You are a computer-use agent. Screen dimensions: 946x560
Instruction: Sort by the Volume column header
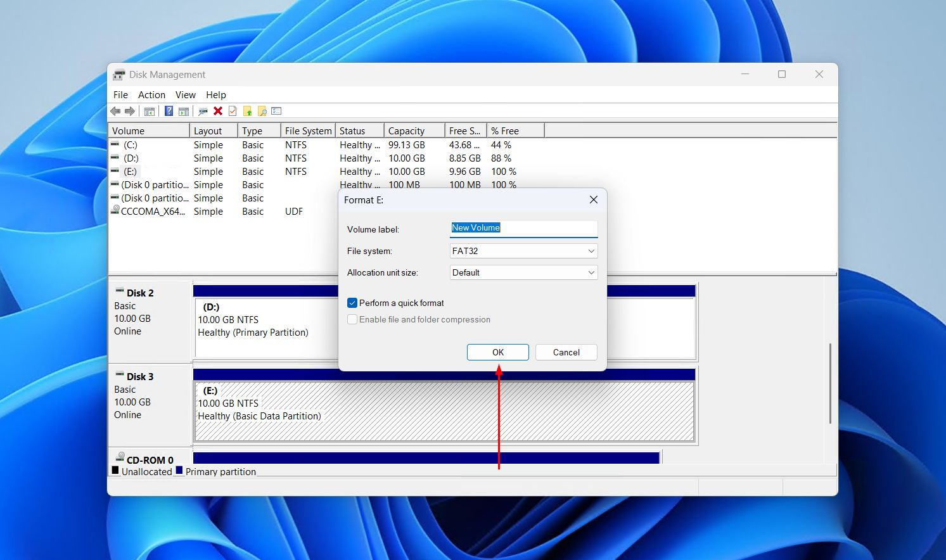[149, 130]
